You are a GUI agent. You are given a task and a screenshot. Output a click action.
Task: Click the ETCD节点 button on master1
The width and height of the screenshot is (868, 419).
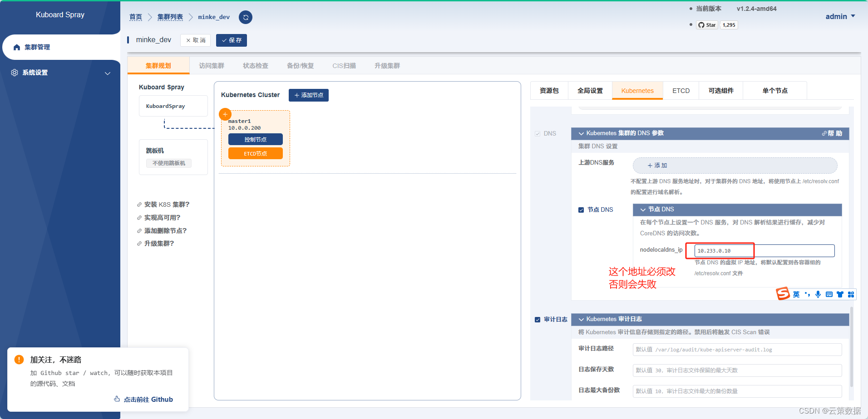tap(256, 153)
